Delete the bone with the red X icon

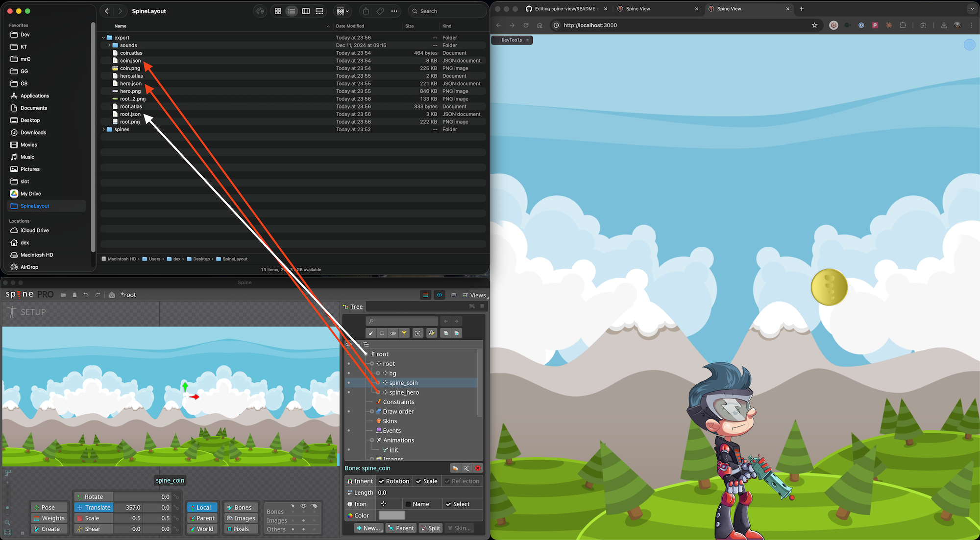[478, 468]
